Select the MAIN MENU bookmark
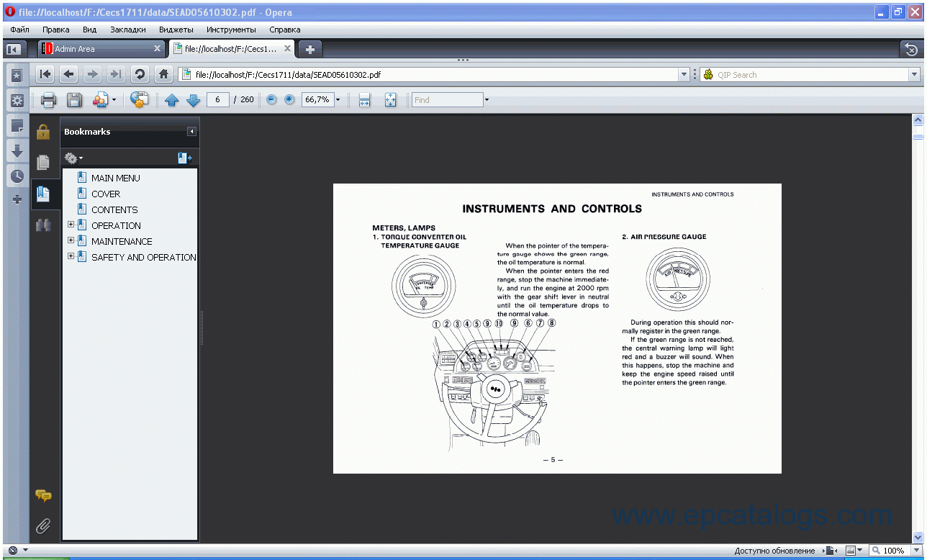927x560 pixels. [x=115, y=178]
